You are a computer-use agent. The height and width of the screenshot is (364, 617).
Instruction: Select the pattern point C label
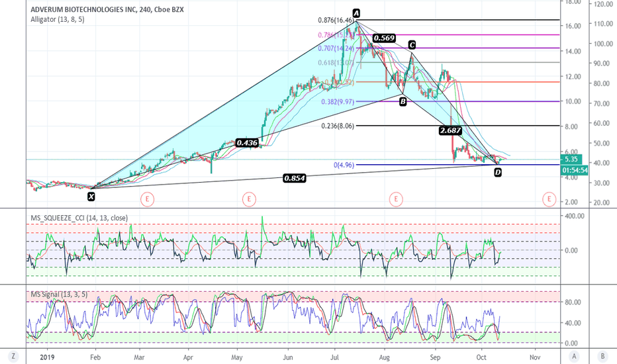(412, 44)
